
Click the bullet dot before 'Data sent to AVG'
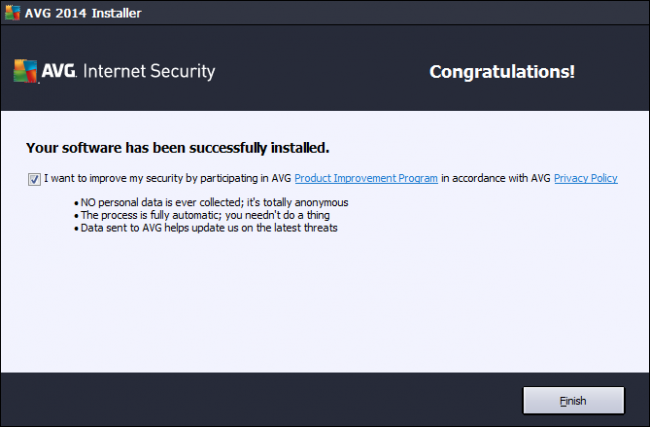point(77,227)
